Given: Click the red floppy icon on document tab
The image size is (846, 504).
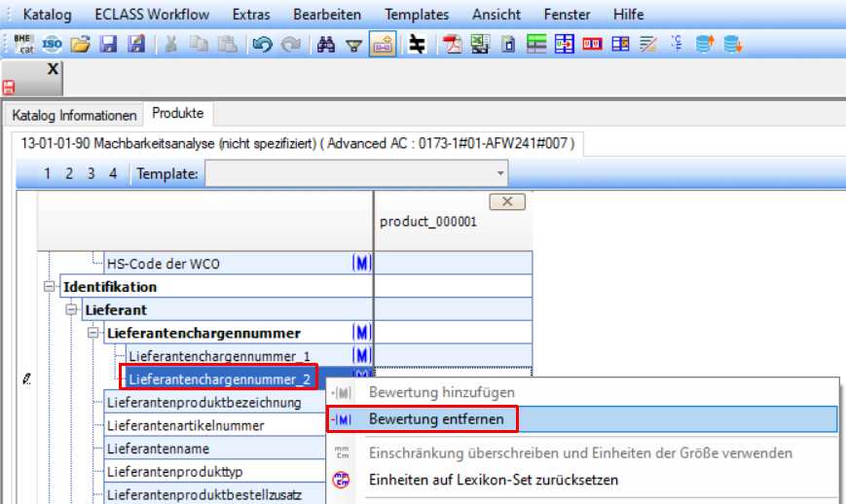Looking at the screenshot, I should click(x=9, y=88).
